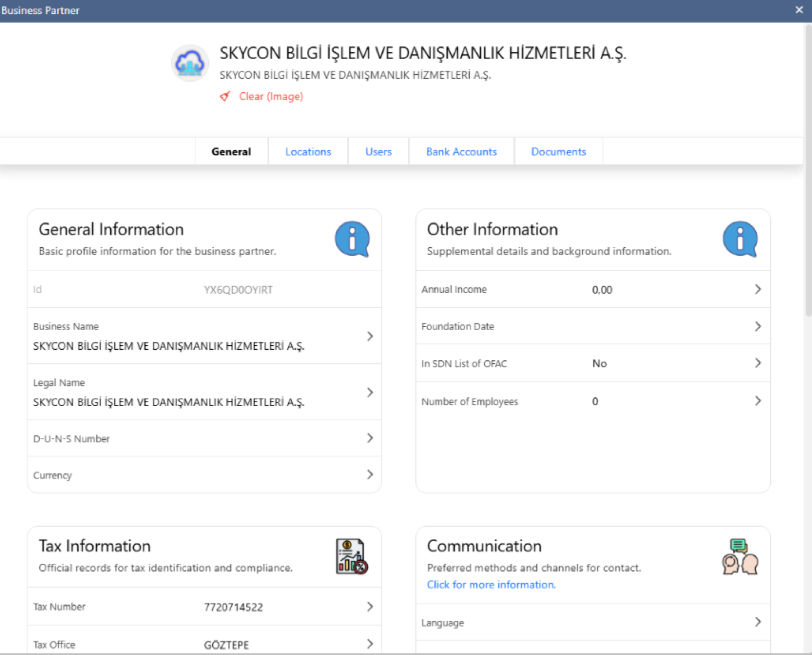Click the Business Partner window title
This screenshot has width=812, height=655.
(40, 10)
